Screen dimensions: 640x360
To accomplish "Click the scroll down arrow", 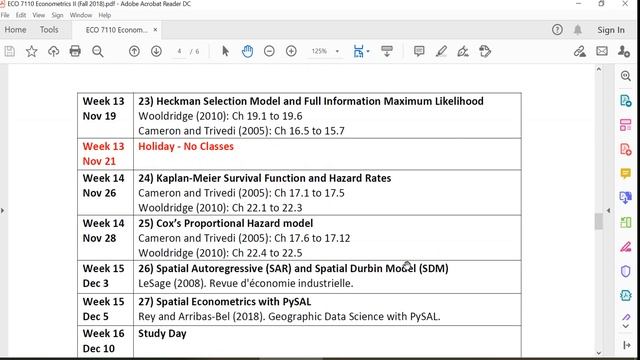I will [x=598, y=353].
